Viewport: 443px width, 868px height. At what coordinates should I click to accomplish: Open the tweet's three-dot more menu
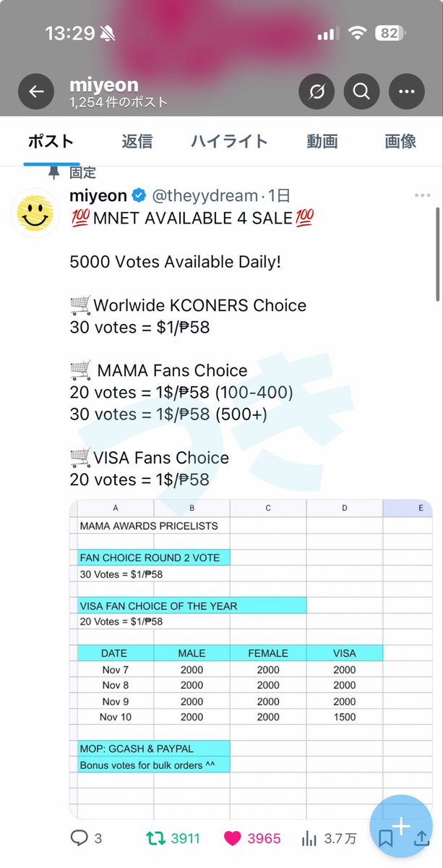(x=422, y=196)
